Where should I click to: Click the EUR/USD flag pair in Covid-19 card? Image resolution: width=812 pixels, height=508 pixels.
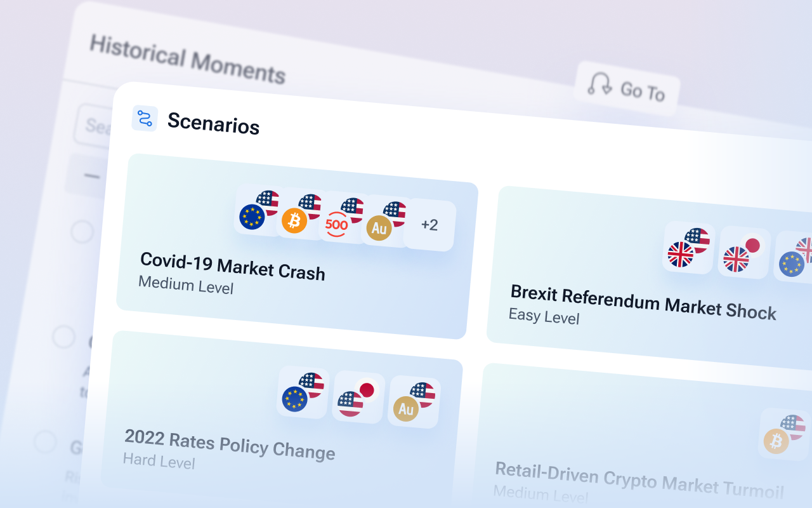coord(259,210)
